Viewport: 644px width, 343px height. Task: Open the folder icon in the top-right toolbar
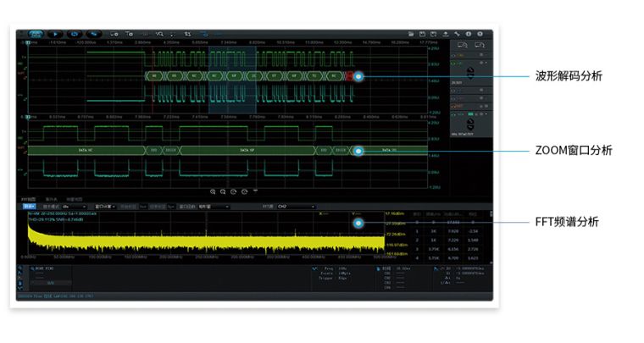click(x=410, y=34)
